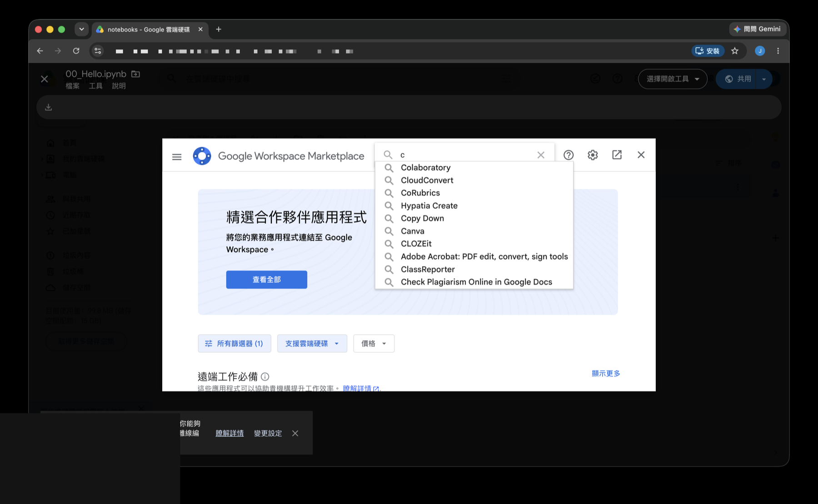Close the 00_Hello.ipynb preview

(45, 79)
